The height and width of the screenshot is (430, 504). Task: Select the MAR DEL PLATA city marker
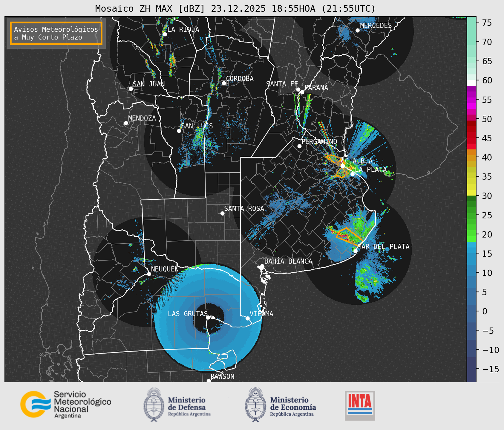click(x=355, y=251)
